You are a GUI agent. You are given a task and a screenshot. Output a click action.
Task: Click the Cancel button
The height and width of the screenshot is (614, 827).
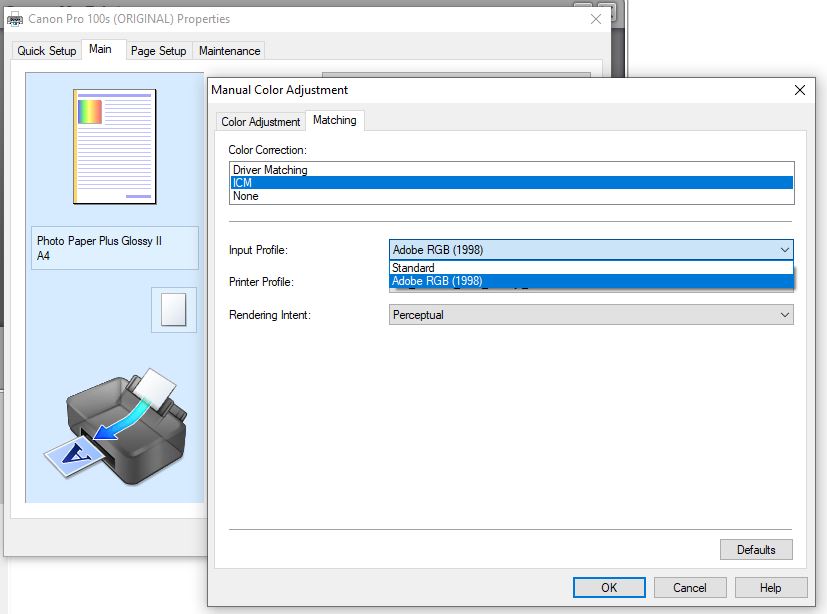pyautogui.click(x=689, y=588)
